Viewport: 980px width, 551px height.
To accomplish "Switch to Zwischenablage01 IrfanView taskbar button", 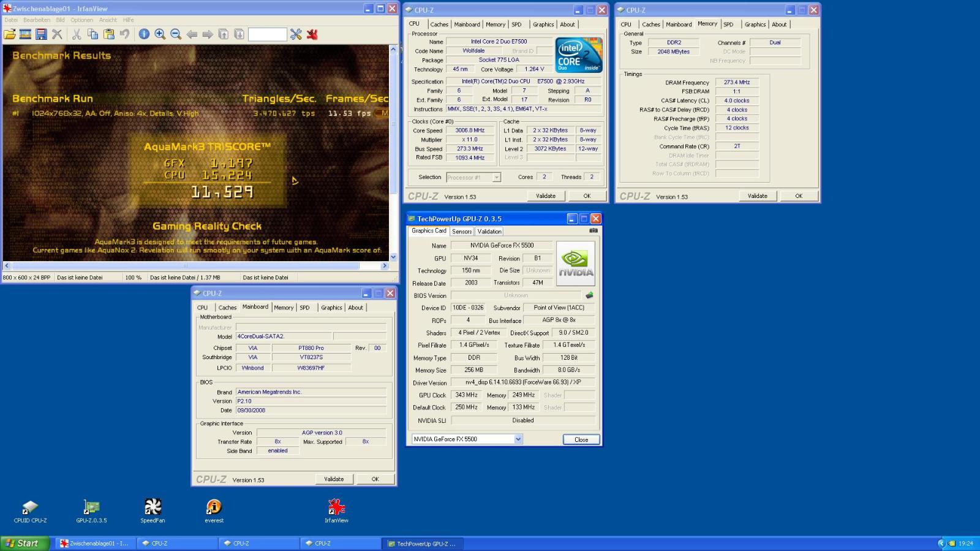I will (x=95, y=543).
